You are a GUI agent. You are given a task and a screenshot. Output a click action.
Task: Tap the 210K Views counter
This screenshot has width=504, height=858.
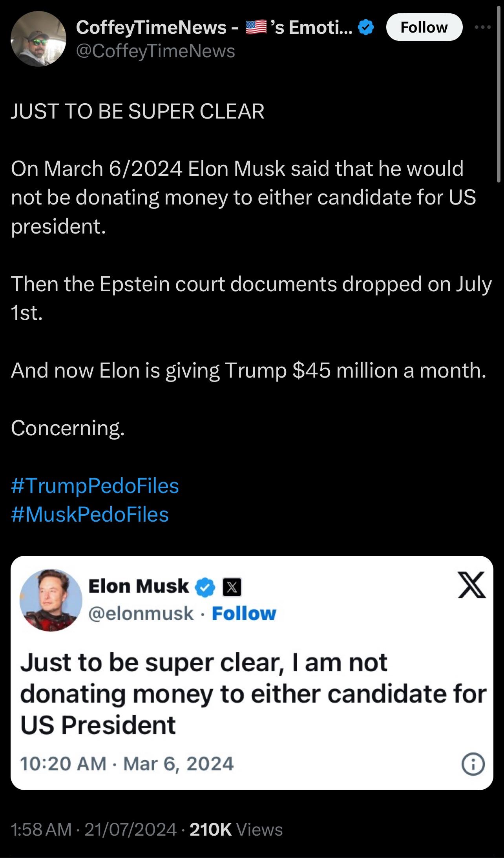(236, 829)
